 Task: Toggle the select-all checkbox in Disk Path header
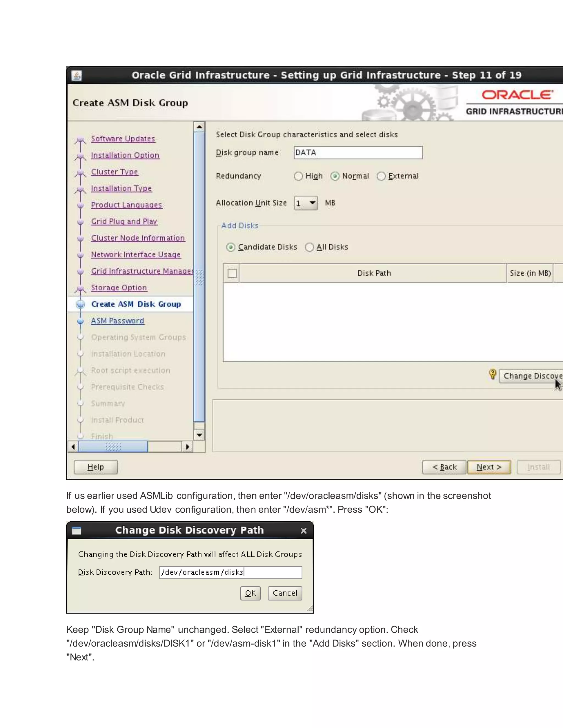(232, 273)
